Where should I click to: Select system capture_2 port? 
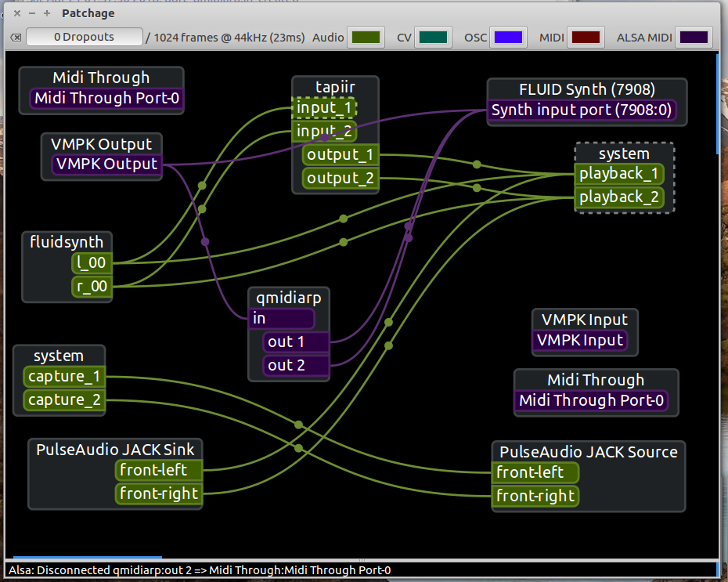tap(64, 400)
